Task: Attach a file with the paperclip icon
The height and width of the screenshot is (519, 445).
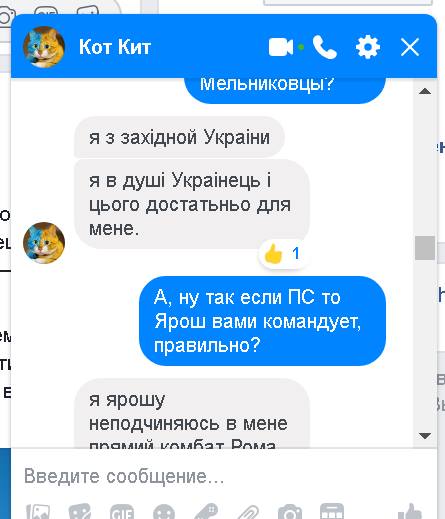Action: [x=248, y=512]
